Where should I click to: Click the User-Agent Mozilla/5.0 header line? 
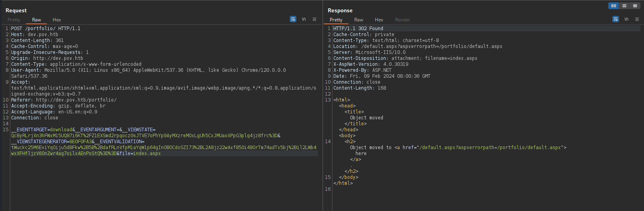coord(149,70)
